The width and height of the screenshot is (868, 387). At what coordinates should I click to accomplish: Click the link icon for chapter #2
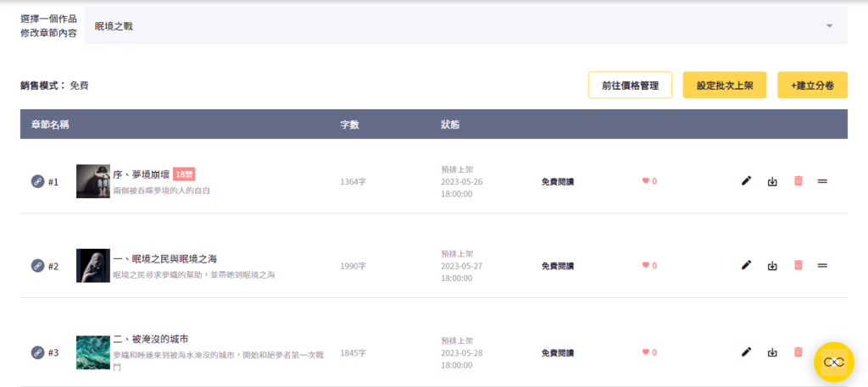click(x=37, y=266)
